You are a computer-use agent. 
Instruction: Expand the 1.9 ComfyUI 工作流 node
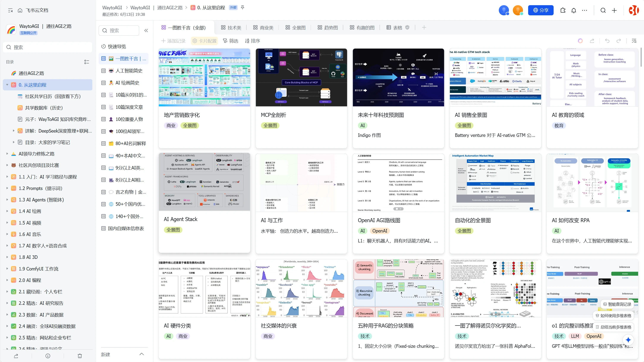(7, 269)
